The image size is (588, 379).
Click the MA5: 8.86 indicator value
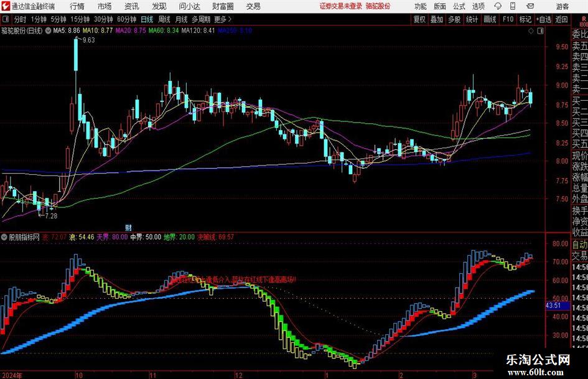(x=67, y=30)
